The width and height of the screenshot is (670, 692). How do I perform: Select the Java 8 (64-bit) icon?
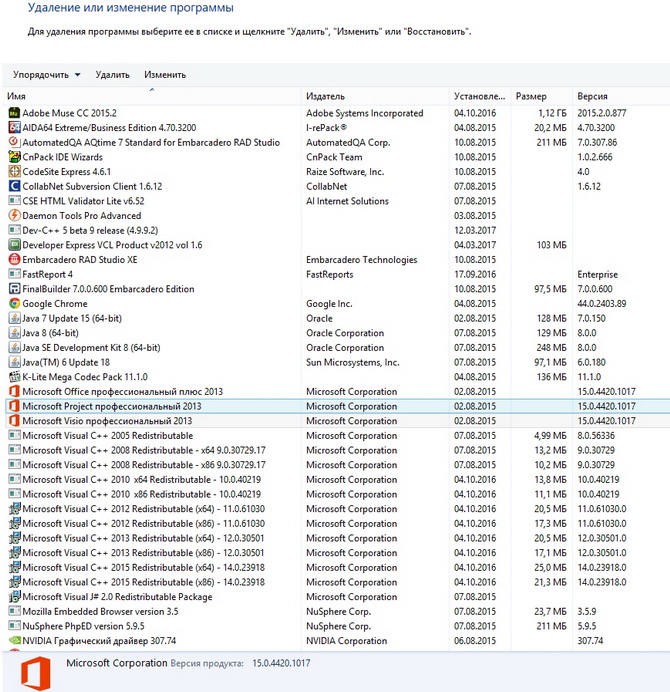click(x=14, y=332)
